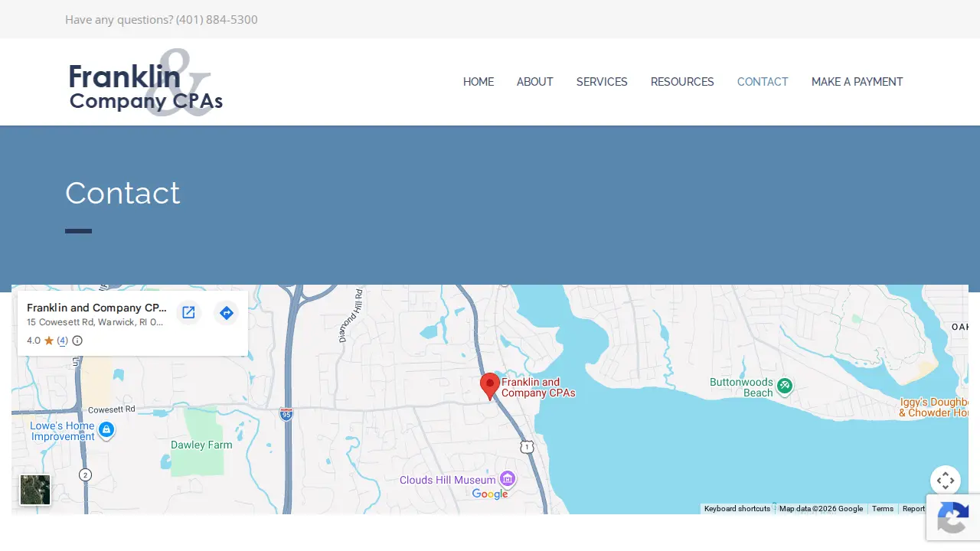The image size is (980, 551).
Task: Go to the Contact page link
Action: point(763,82)
